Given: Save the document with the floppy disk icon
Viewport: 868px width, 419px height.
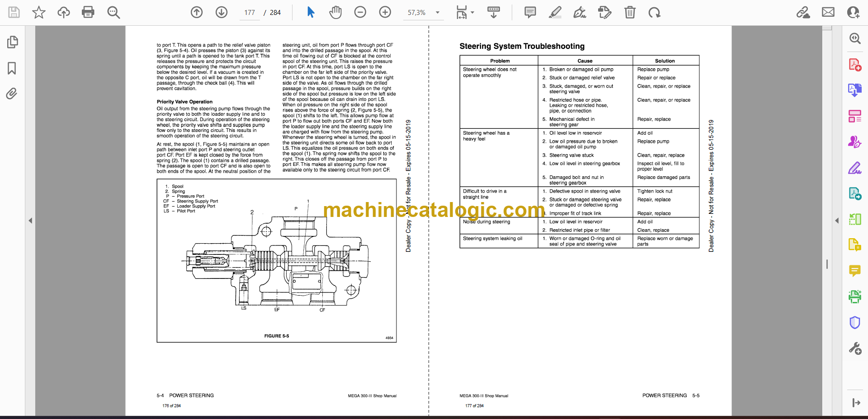Looking at the screenshot, I should click(x=14, y=12).
